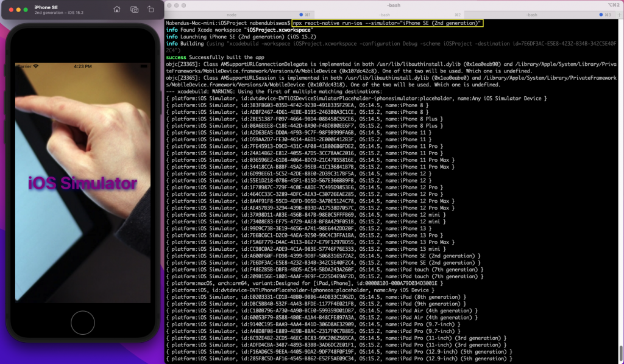Screen dimensions: 624x364
Task: Click 'Launching iPhone SE (2nd generation)' info line
Action: coord(241,37)
